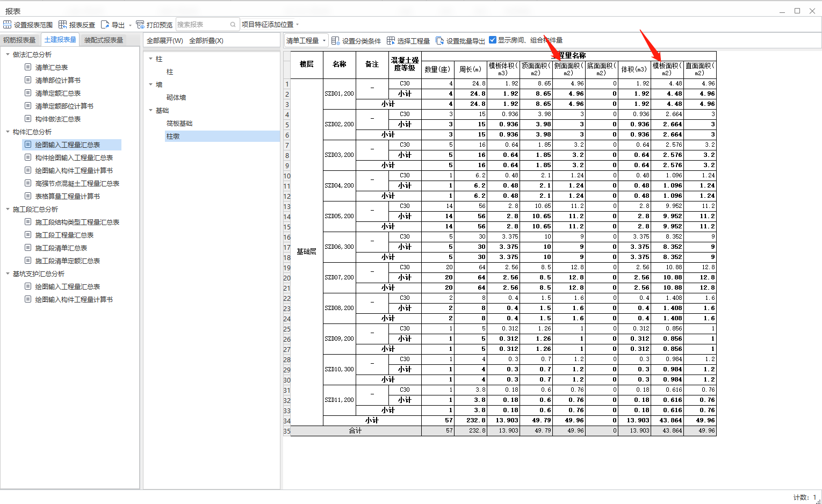Click the 周长(m) column header

[x=471, y=69]
